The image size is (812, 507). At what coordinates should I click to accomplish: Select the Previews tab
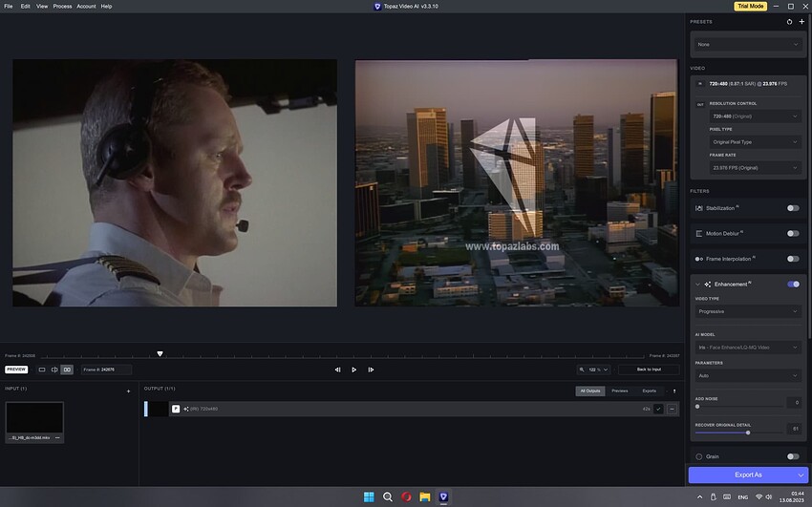(x=619, y=391)
